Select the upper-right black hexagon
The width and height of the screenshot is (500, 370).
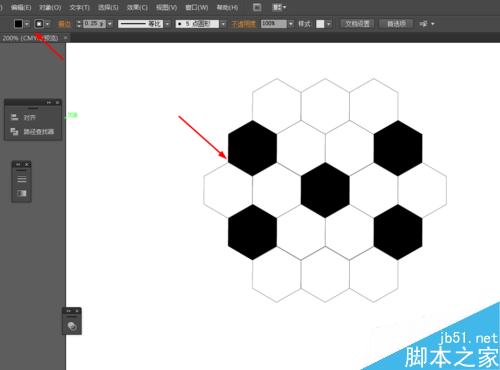pos(398,148)
